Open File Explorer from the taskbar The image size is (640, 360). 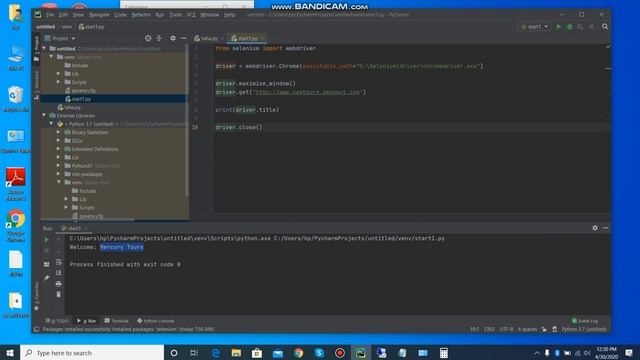pos(236,353)
